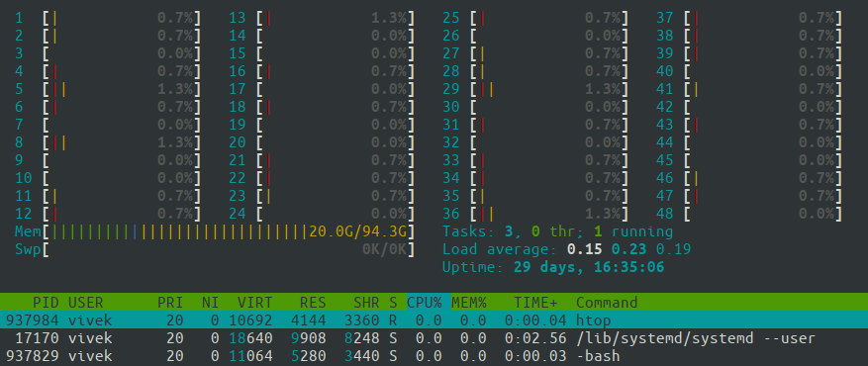
Task: Sort by the RES column header
Action: 314,303
